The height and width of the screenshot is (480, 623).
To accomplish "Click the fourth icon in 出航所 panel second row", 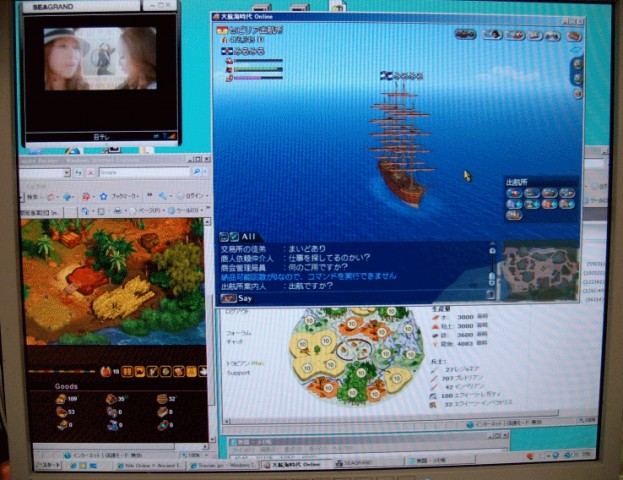I will point(567,204).
